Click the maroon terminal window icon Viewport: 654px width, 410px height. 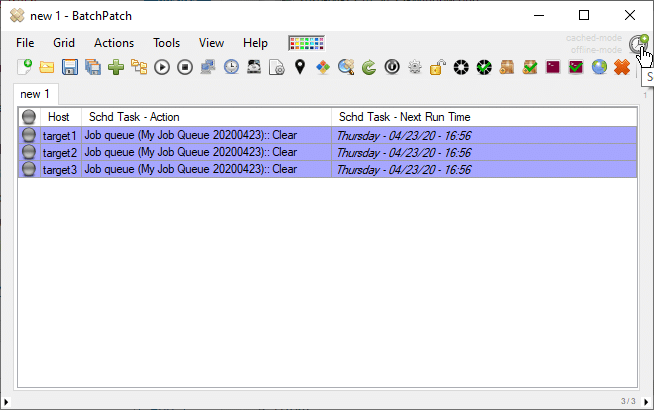[553, 67]
